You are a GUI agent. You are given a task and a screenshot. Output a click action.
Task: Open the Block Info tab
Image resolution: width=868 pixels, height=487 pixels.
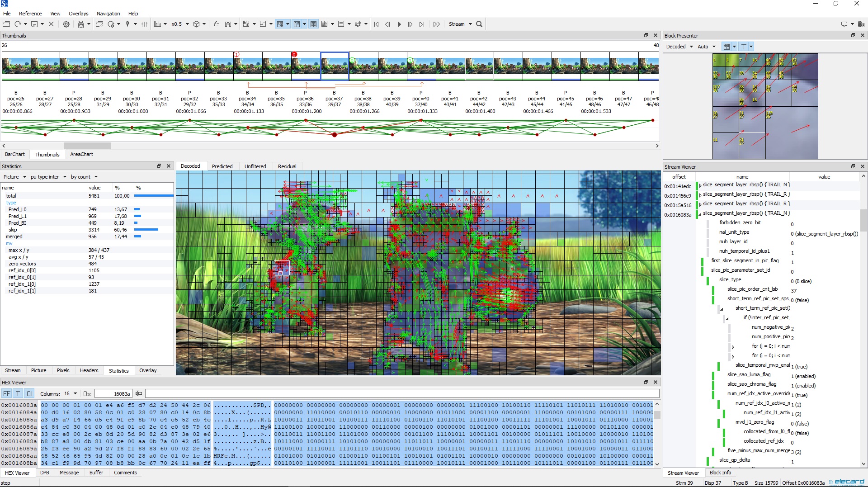pos(720,473)
